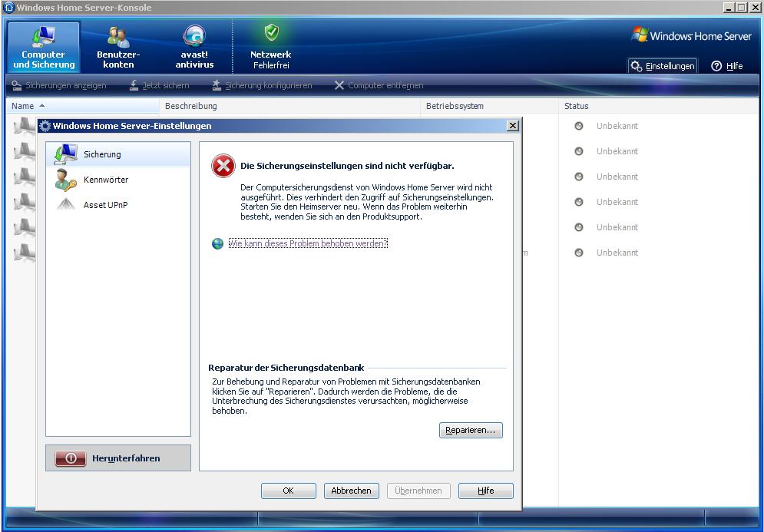The image size is (764, 532).
Task: Click the Benutzerkonten people icon
Action: 118,37
